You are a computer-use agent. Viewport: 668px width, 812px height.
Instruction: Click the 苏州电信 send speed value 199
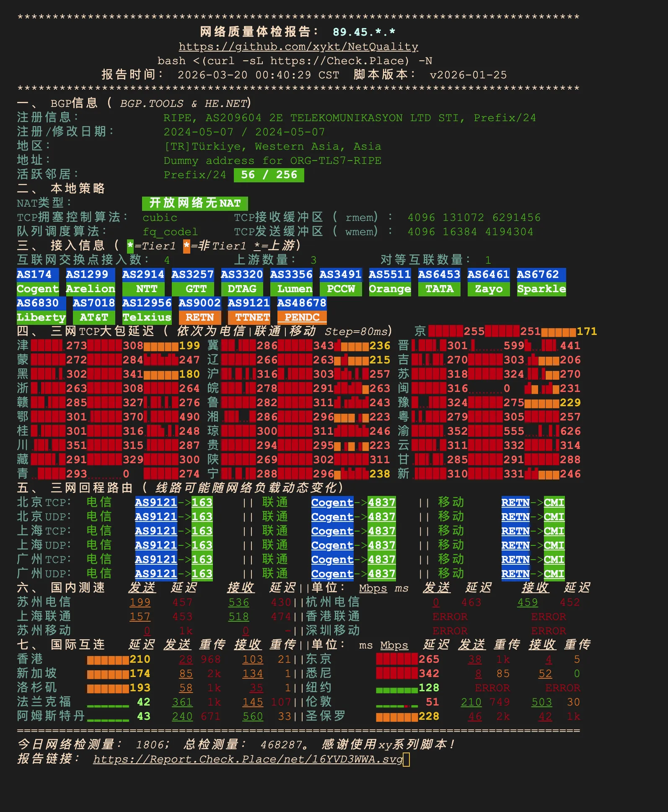(140, 602)
